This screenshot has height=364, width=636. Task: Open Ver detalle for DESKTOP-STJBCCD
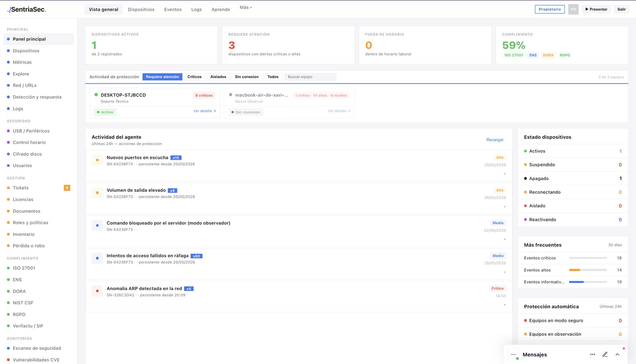click(x=205, y=111)
